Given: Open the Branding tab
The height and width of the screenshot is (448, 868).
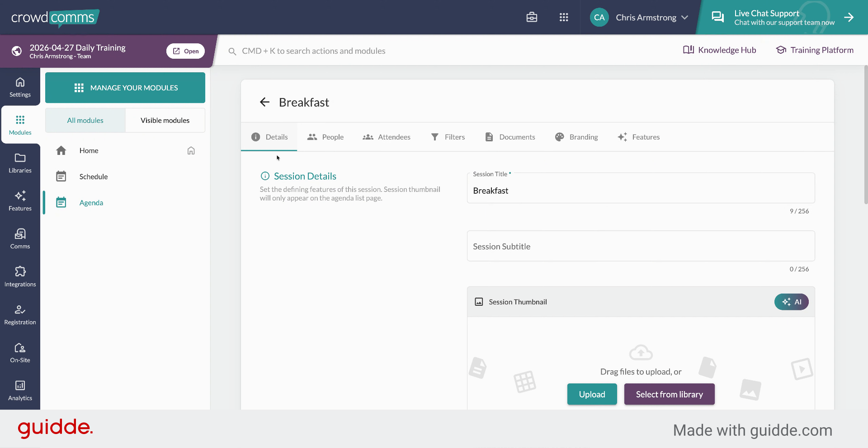Looking at the screenshot, I should click(x=576, y=137).
